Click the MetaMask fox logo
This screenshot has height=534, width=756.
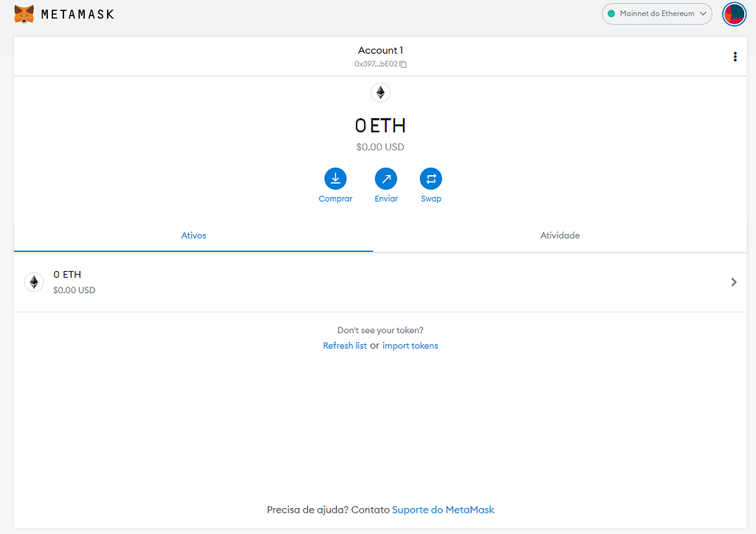click(24, 14)
